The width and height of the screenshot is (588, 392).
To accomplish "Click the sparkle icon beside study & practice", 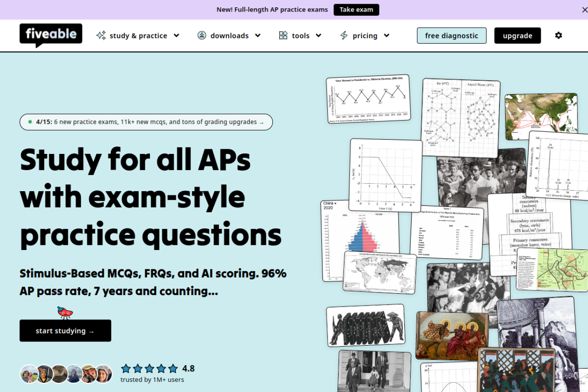I will pos(101,35).
